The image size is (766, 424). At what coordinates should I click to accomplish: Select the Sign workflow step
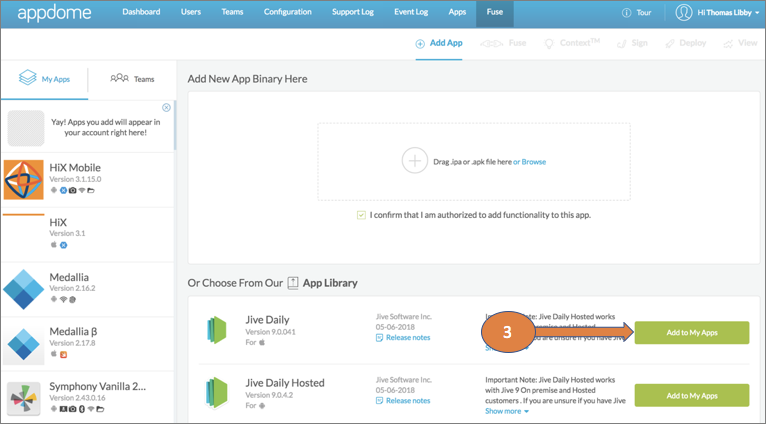click(x=632, y=43)
